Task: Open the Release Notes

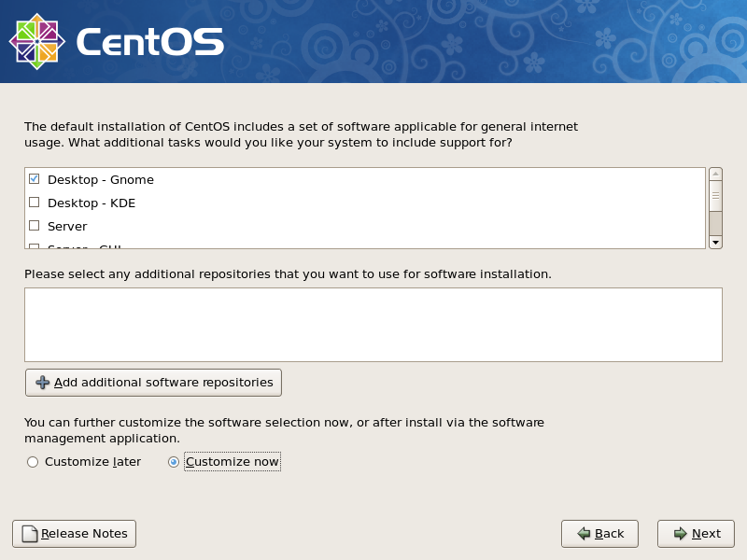Action: click(75, 534)
